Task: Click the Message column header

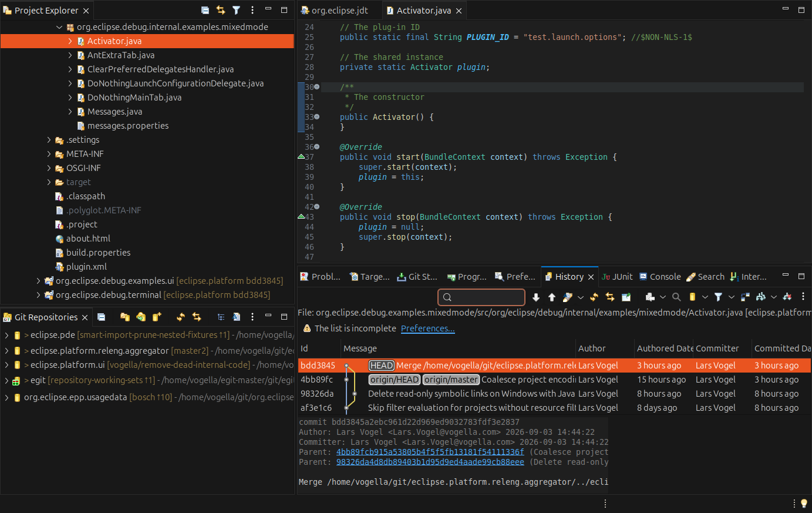Action: 457,348
